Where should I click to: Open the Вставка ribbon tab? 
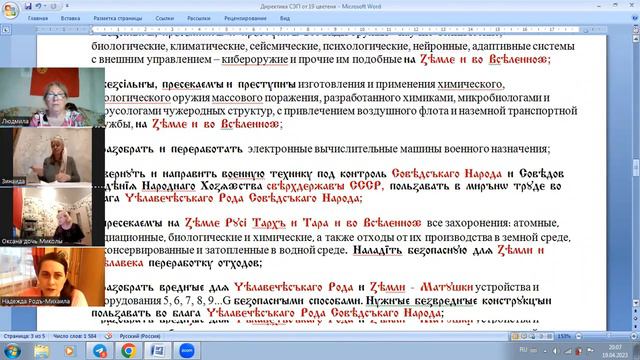pos(70,18)
